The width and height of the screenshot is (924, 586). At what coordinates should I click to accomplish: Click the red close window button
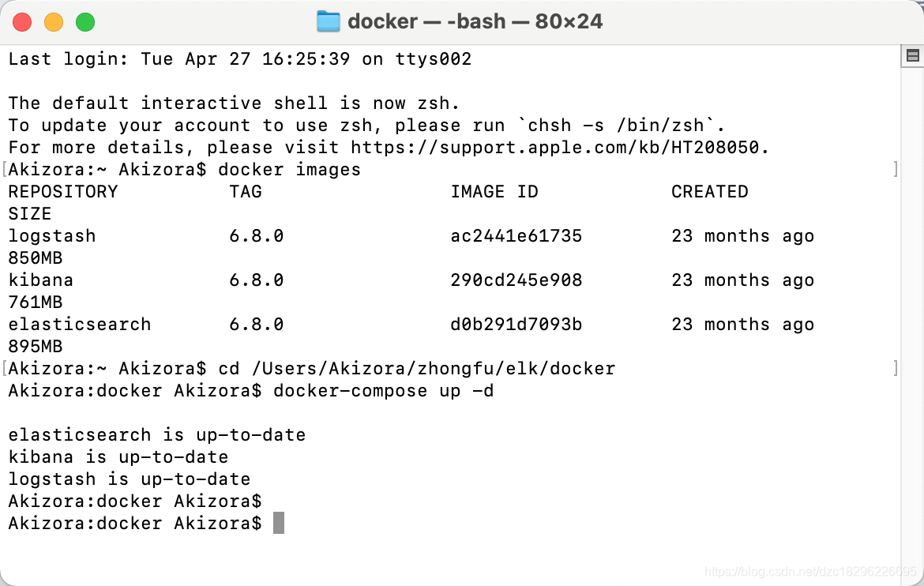tap(22, 22)
